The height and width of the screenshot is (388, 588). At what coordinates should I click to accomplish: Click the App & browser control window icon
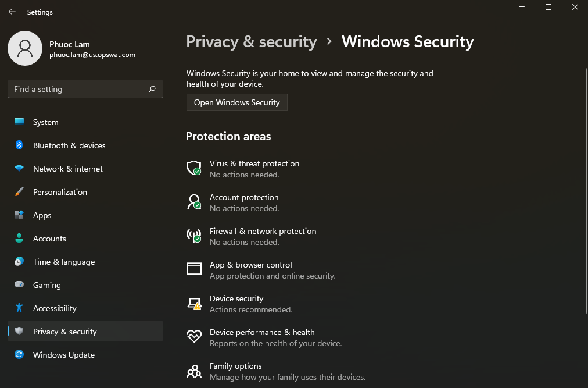(194, 269)
